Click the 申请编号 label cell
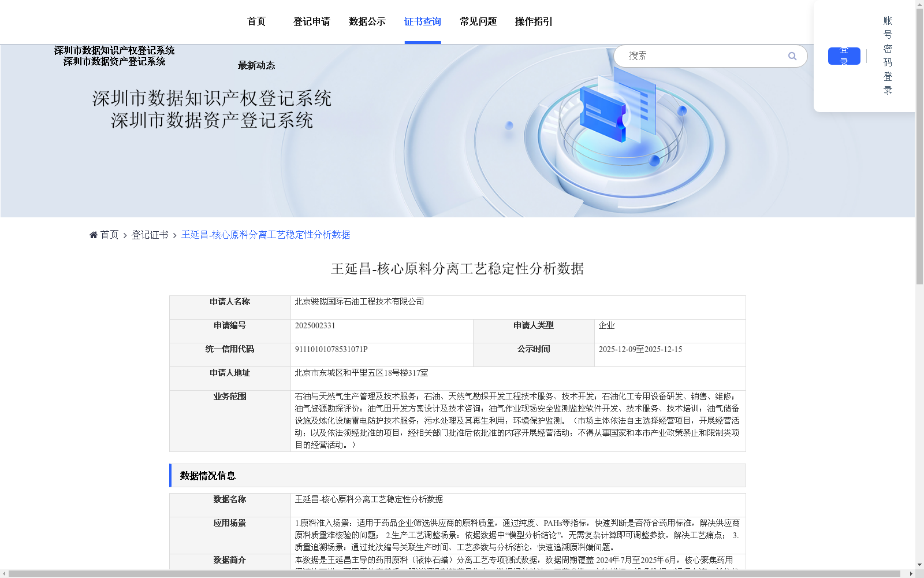This screenshot has width=924, height=578. pos(230,331)
